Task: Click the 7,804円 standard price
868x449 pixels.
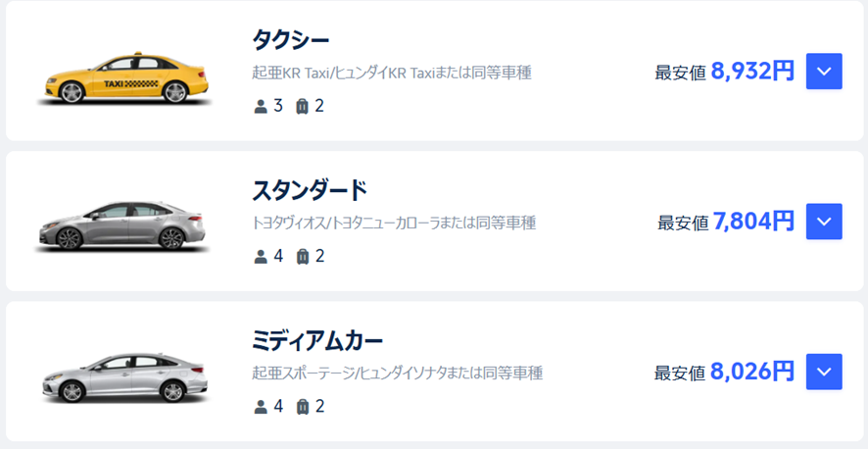Action: (753, 222)
